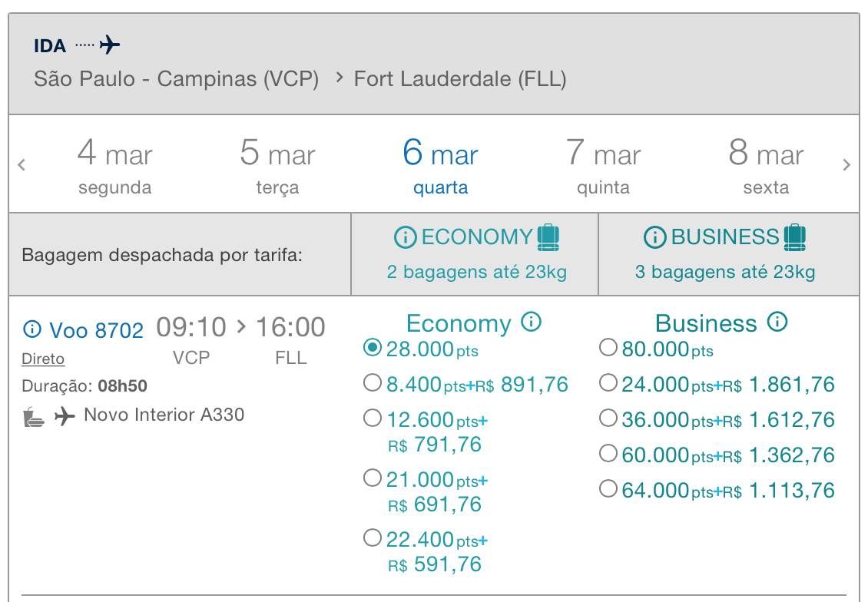Viewport: 868px width, 602px height.
Task: Switch to the 5 mar terça date tab
Action: [x=277, y=165]
